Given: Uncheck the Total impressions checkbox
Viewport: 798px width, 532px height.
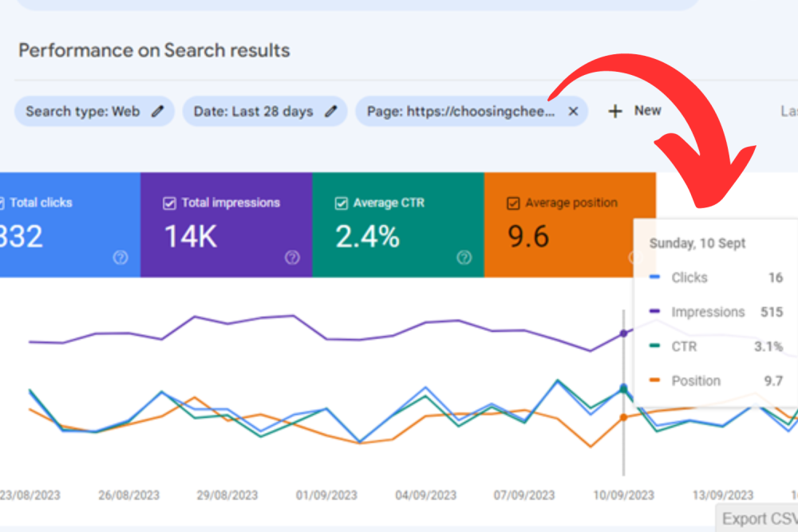Looking at the screenshot, I should (x=169, y=203).
